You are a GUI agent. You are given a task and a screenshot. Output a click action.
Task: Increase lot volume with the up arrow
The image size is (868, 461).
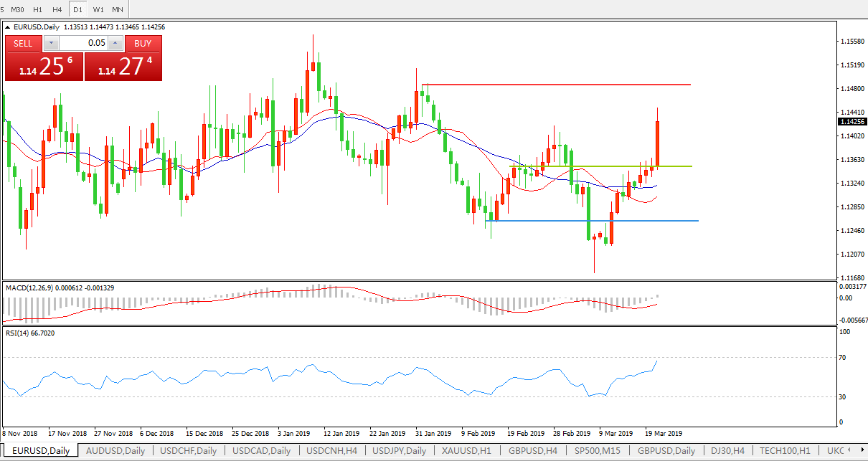(x=116, y=43)
